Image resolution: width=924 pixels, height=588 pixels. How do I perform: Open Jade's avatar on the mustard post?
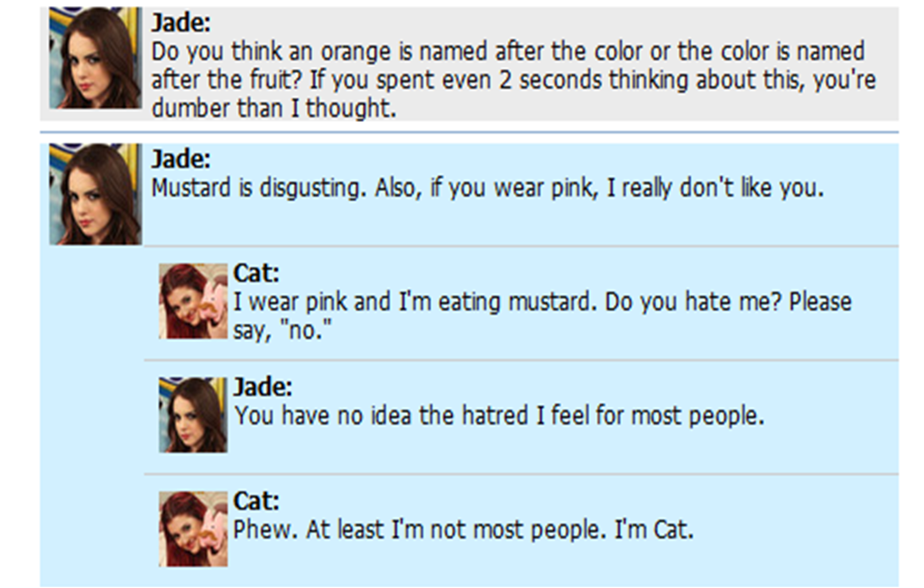pos(96,194)
